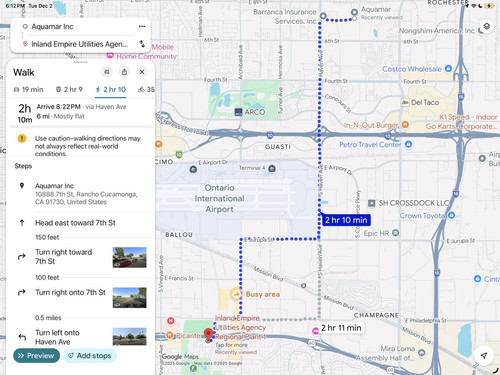
Task: Tap the caution warning icon
Action: 22,138
